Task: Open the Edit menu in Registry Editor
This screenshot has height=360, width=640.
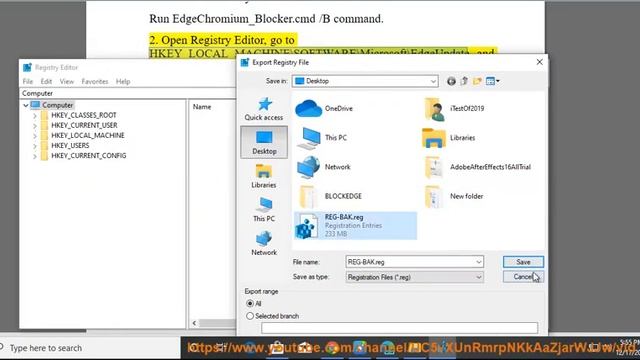Action: coord(46,82)
